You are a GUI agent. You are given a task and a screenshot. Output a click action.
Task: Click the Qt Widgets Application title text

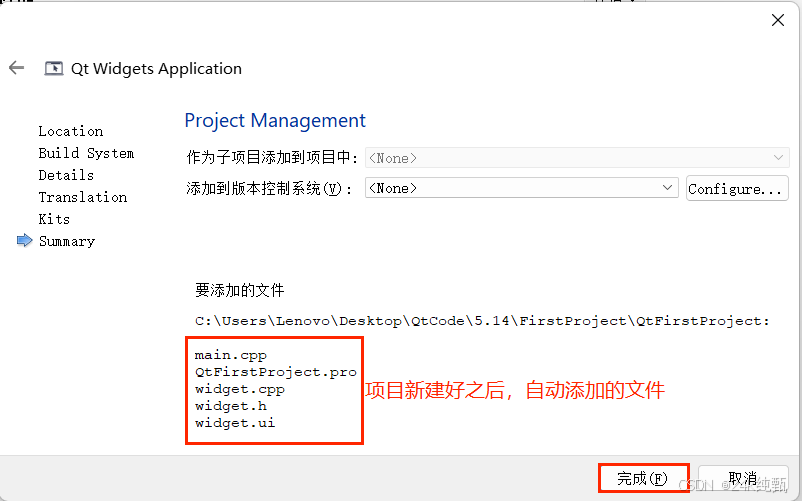(157, 69)
